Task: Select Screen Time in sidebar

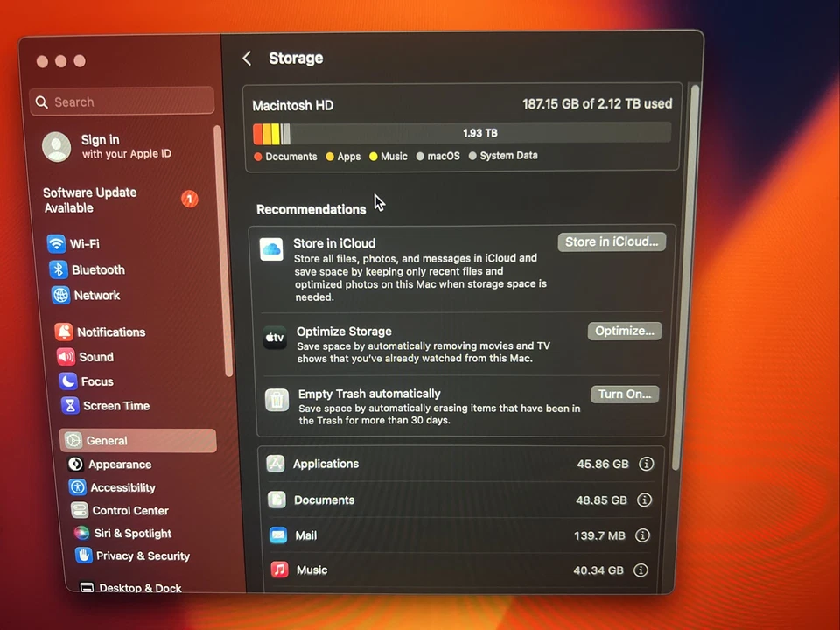Action: coord(116,405)
